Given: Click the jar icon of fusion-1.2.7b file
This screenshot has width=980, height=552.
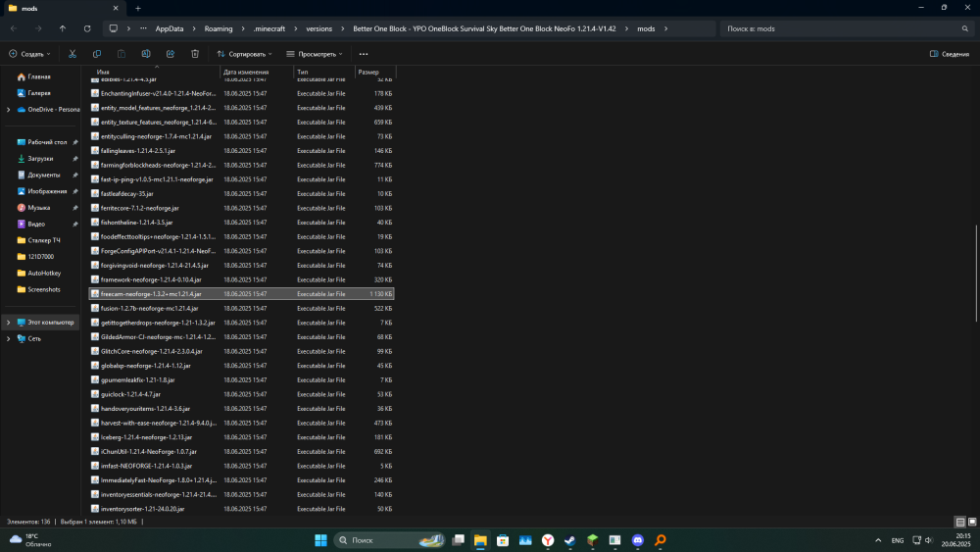Looking at the screenshot, I should point(95,308).
